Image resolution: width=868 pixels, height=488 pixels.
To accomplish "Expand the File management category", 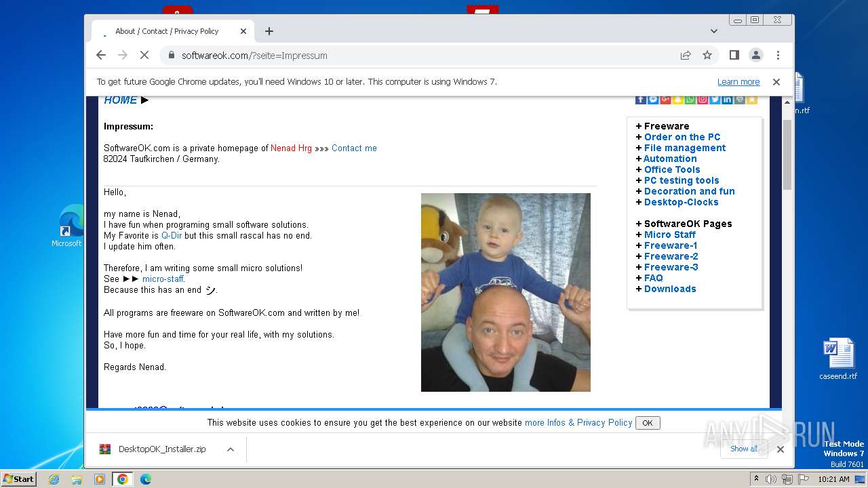I will 681,148.
